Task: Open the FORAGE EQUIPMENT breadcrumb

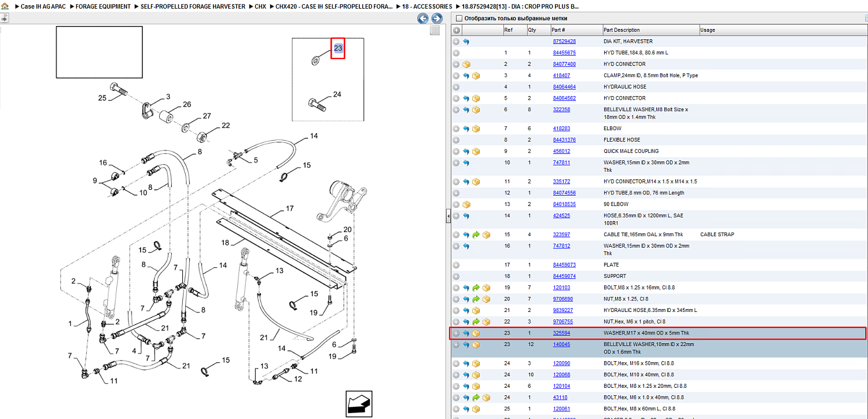Action: (x=103, y=6)
